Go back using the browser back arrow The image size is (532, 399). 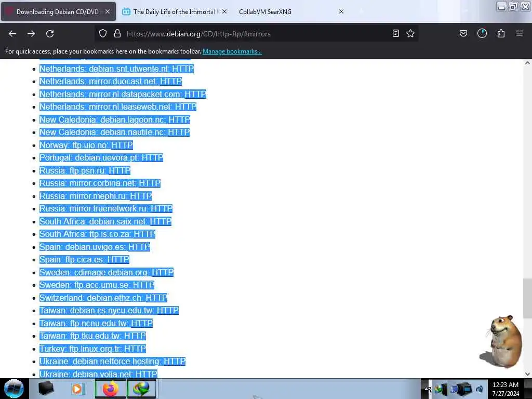[x=12, y=34]
